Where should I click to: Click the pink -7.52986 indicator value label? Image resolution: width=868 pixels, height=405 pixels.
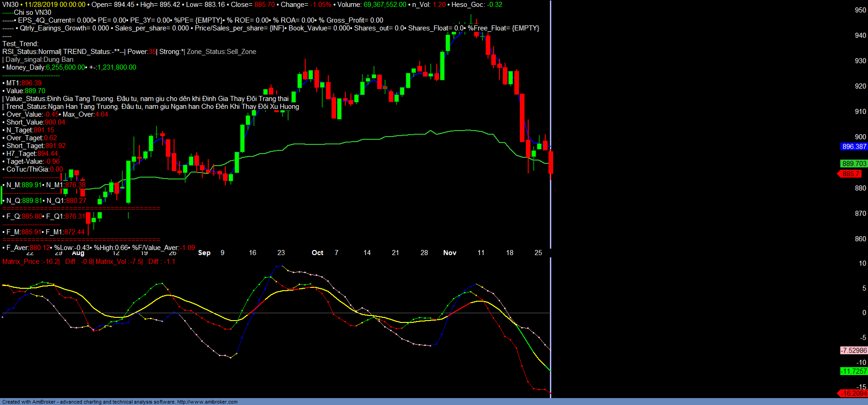854,351
